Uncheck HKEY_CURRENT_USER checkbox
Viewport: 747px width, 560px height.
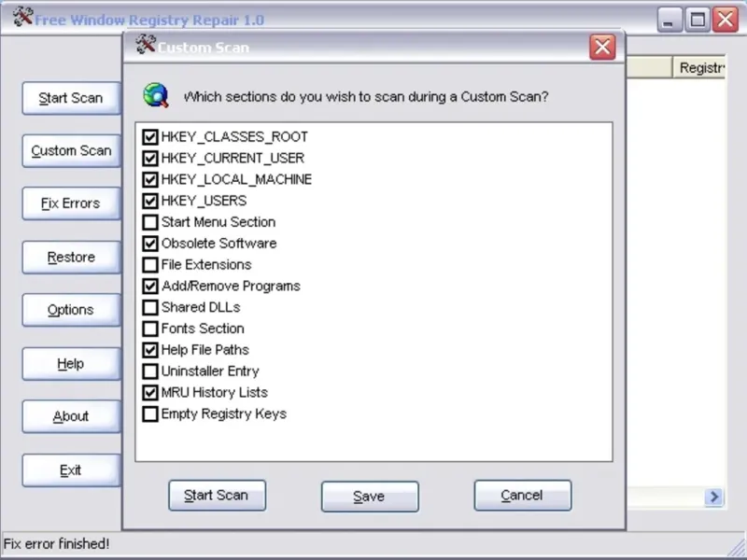click(150, 158)
